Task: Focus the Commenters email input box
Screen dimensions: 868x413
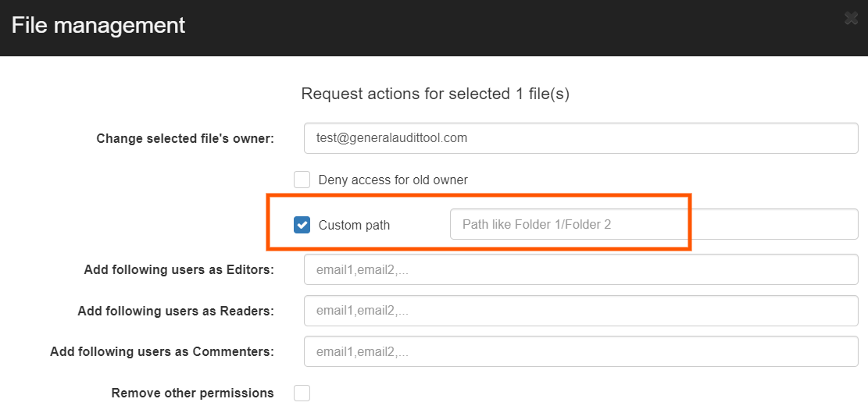Action: 580,351
